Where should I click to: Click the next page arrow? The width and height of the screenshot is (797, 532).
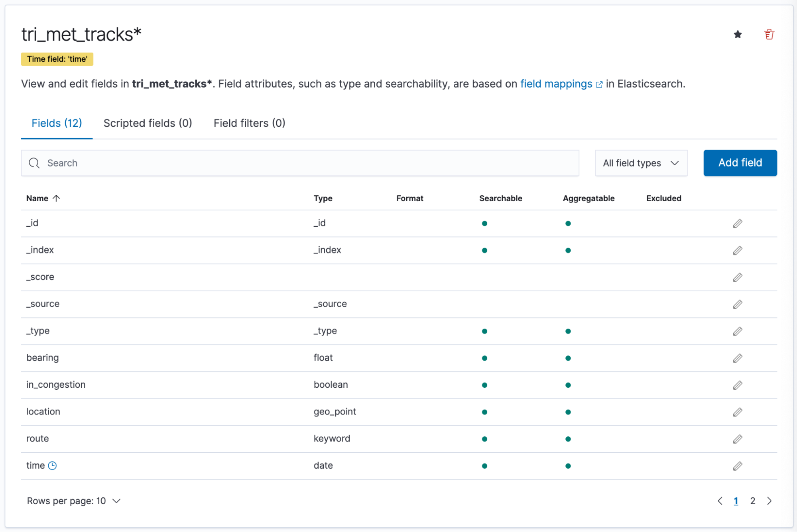click(769, 501)
